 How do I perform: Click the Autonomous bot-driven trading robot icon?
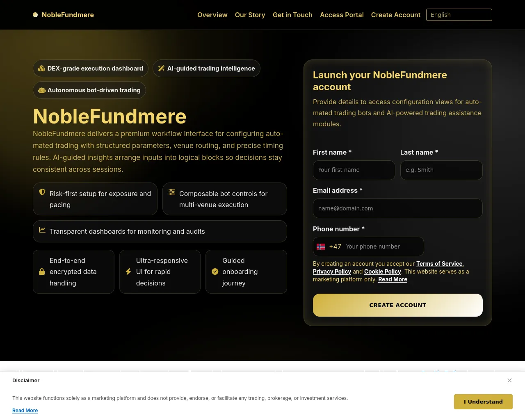pyautogui.click(x=42, y=90)
